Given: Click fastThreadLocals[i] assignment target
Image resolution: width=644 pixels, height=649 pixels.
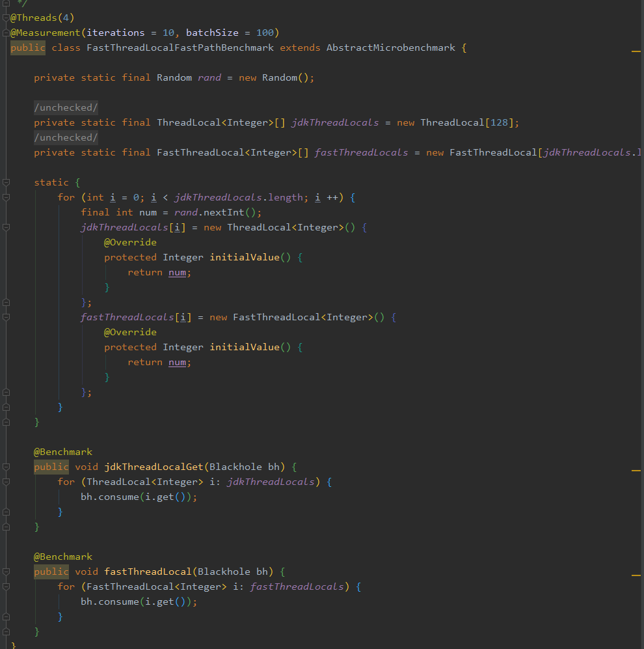Looking at the screenshot, I should coord(136,317).
